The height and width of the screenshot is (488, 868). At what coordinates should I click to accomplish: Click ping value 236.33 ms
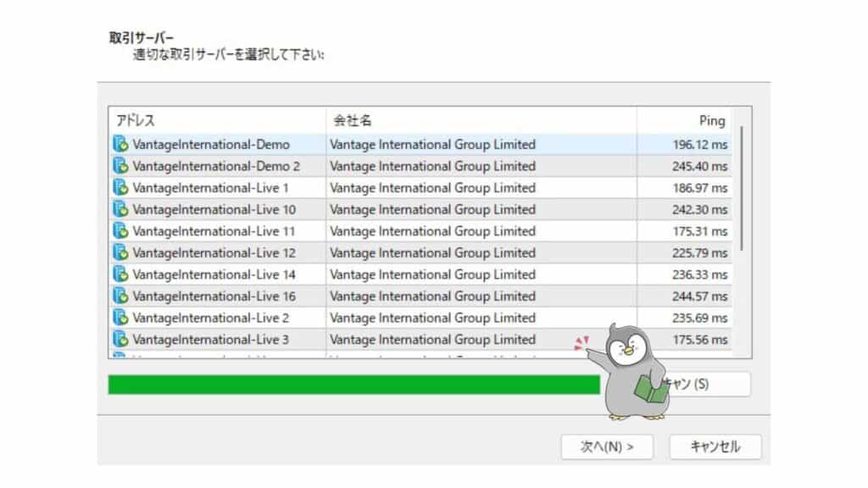pos(699,274)
